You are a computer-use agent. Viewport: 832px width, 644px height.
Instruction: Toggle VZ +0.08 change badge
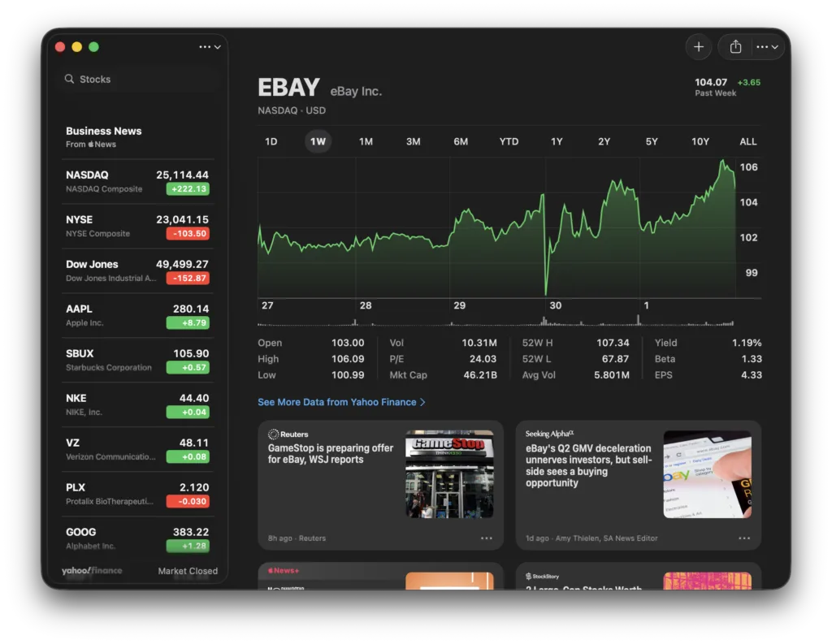click(x=188, y=456)
